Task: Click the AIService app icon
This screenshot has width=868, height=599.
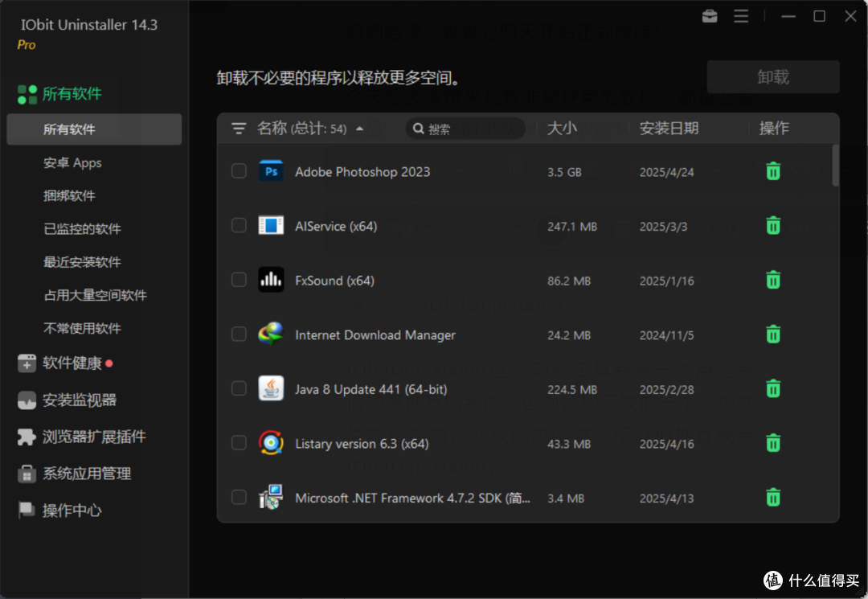Action: point(272,225)
